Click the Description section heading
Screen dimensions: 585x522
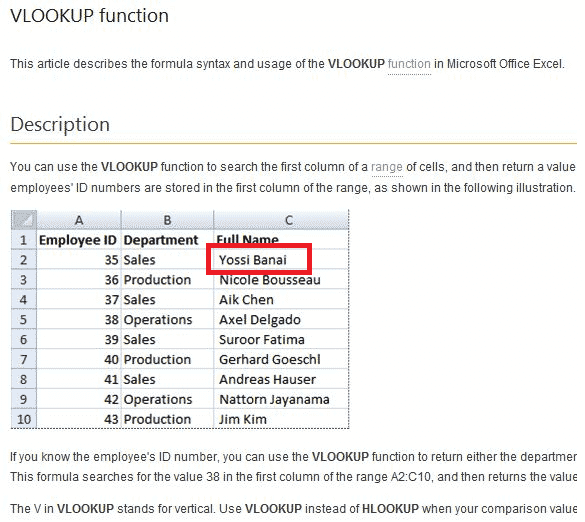(x=60, y=124)
